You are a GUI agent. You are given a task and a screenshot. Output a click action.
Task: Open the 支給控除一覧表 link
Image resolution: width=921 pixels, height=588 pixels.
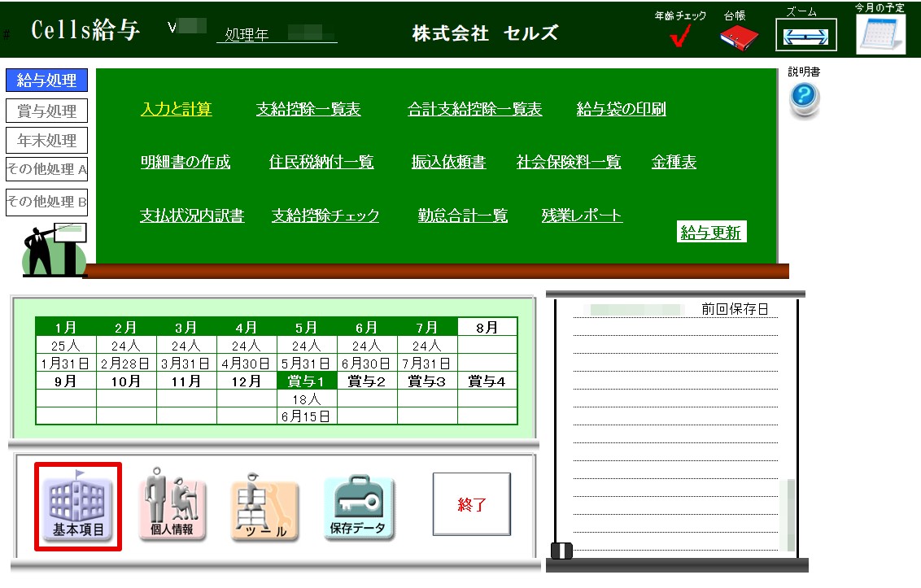tap(308, 109)
